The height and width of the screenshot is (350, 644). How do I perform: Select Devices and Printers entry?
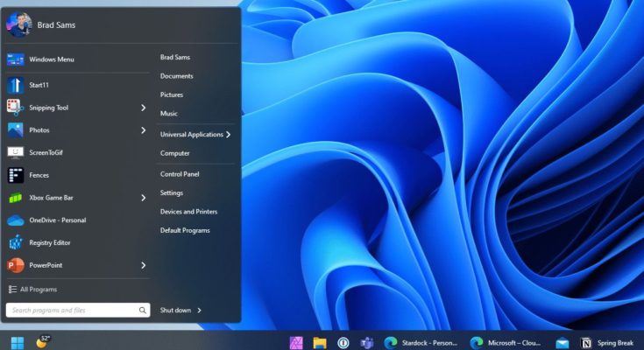click(x=188, y=212)
